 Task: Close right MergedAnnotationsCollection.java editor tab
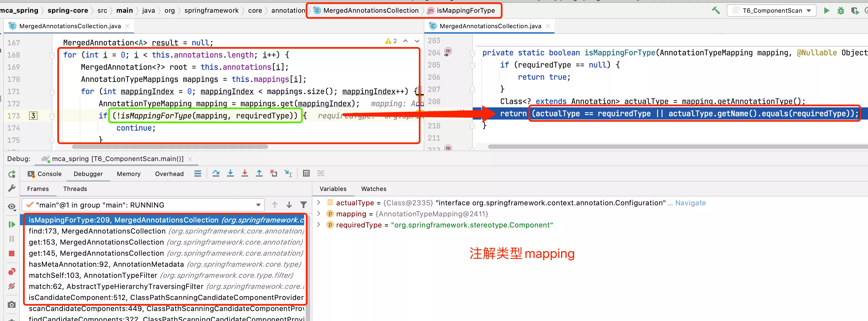click(x=548, y=26)
